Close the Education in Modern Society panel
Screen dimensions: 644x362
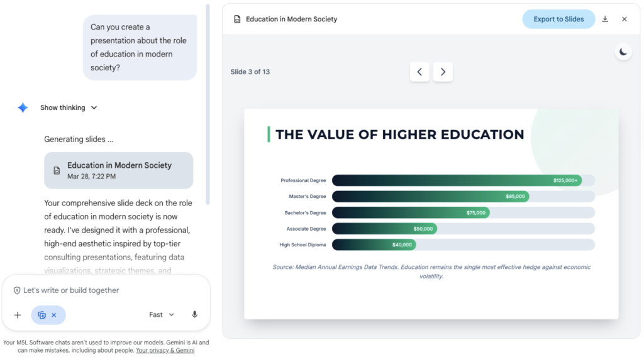pos(625,19)
